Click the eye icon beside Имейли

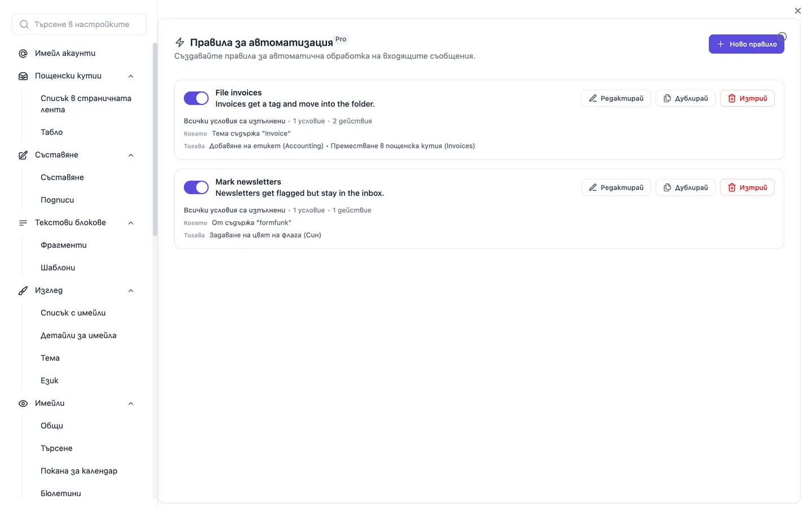pyautogui.click(x=23, y=404)
